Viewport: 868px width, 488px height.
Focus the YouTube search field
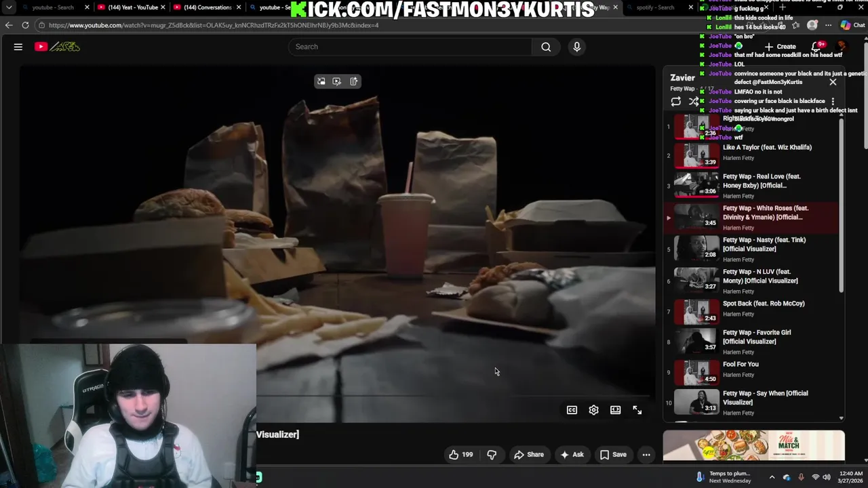tap(412, 47)
